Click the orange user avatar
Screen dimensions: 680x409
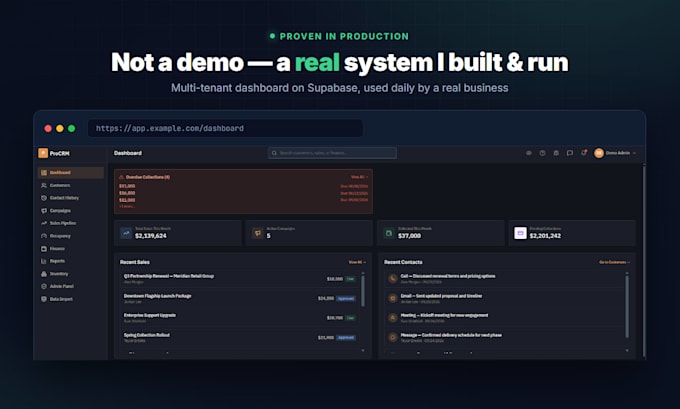tap(599, 153)
